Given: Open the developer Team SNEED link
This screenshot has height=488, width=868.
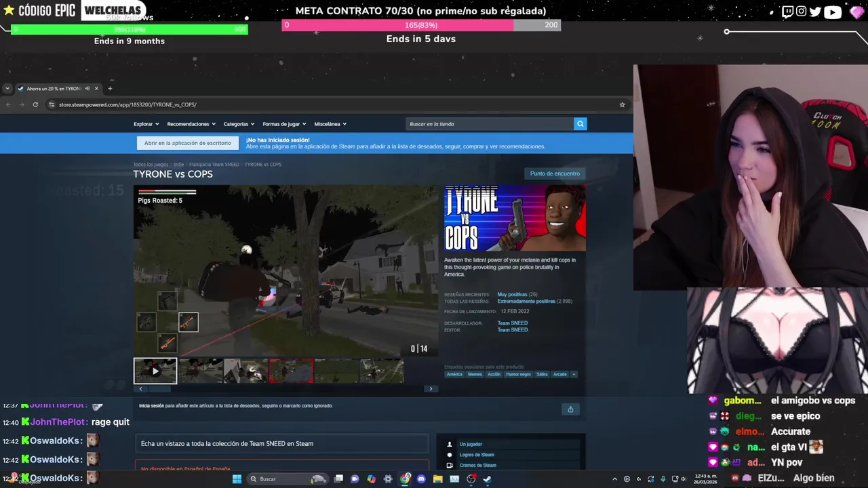Looking at the screenshot, I should (513, 323).
